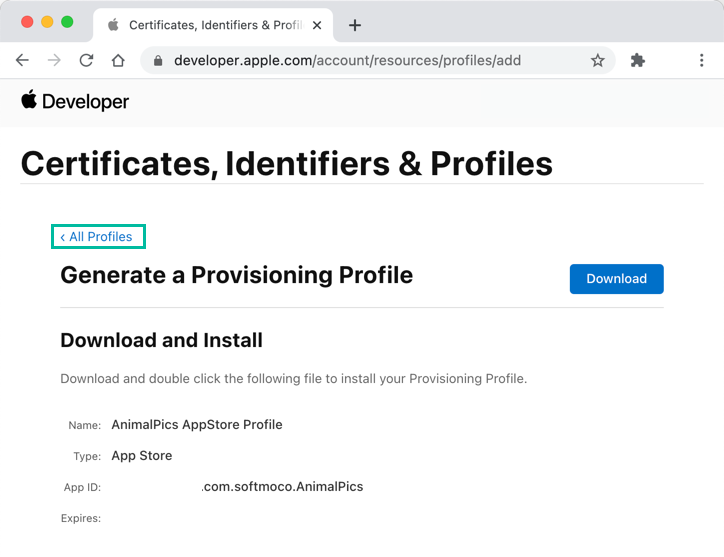
Task: Click the red close window button
Action: pos(27,22)
